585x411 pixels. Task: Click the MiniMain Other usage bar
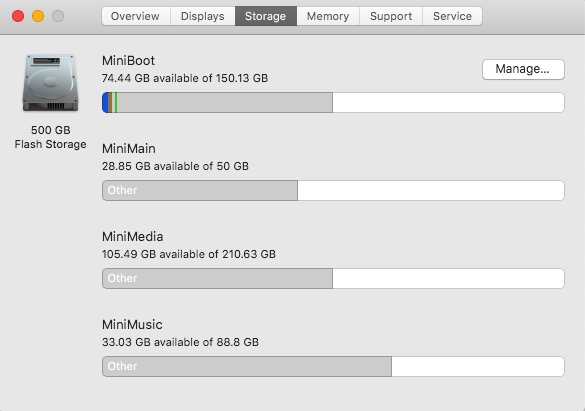(x=200, y=191)
